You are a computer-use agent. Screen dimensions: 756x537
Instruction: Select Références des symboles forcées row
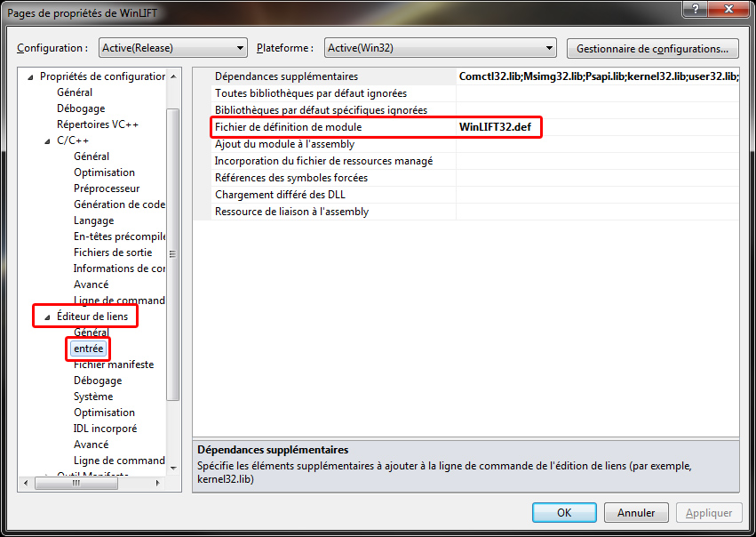coord(466,178)
